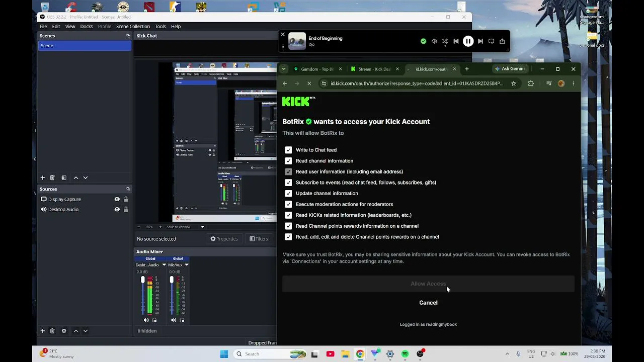Image resolution: width=644 pixels, height=362 pixels.
Task: Pause the End of Beginning track
Action: coord(468,41)
